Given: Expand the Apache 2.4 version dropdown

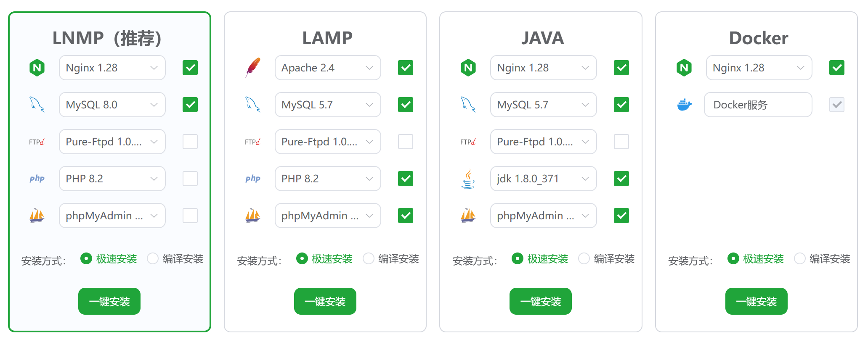Looking at the screenshot, I should (327, 68).
